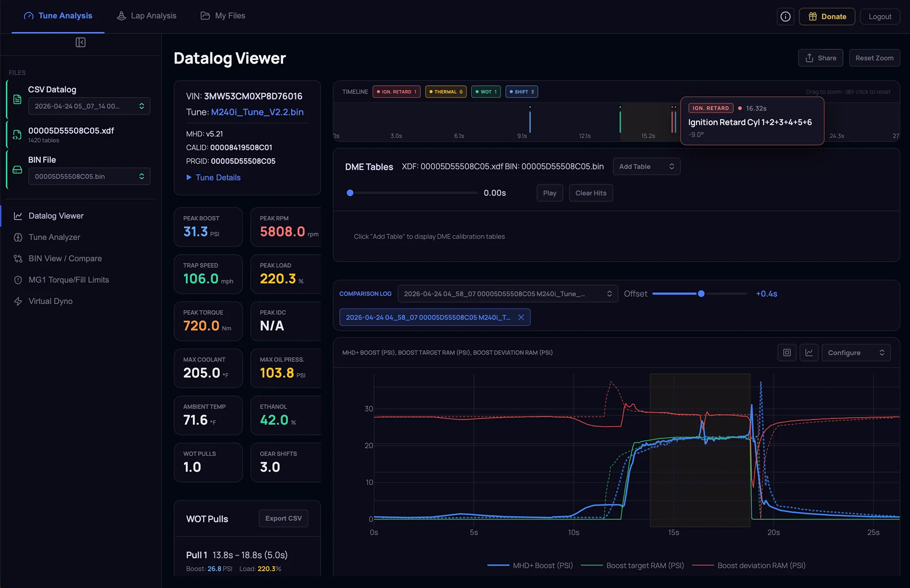Remove the comparison log chip
Image resolution: width=910 pixels, height=588 pixels.
click(521, 317)
